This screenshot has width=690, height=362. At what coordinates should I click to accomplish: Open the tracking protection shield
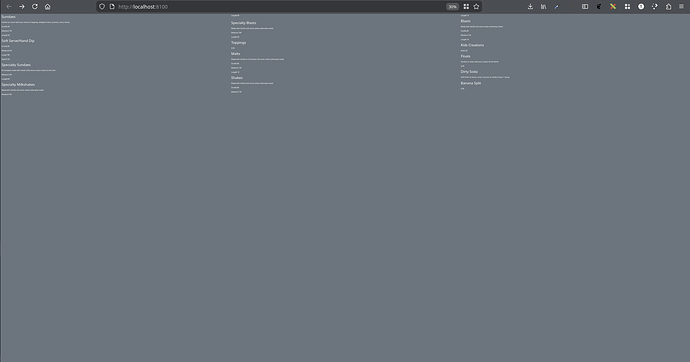tap(102, 7)
